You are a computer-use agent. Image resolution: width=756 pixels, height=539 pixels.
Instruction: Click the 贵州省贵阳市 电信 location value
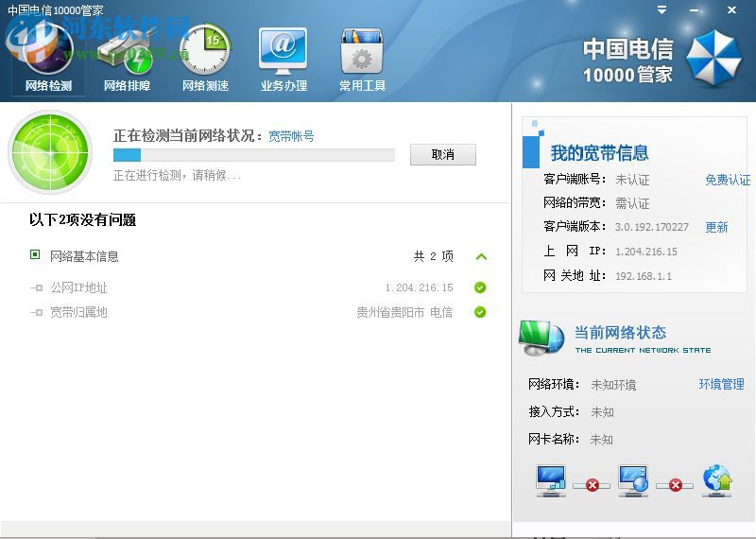click(404, 312)
